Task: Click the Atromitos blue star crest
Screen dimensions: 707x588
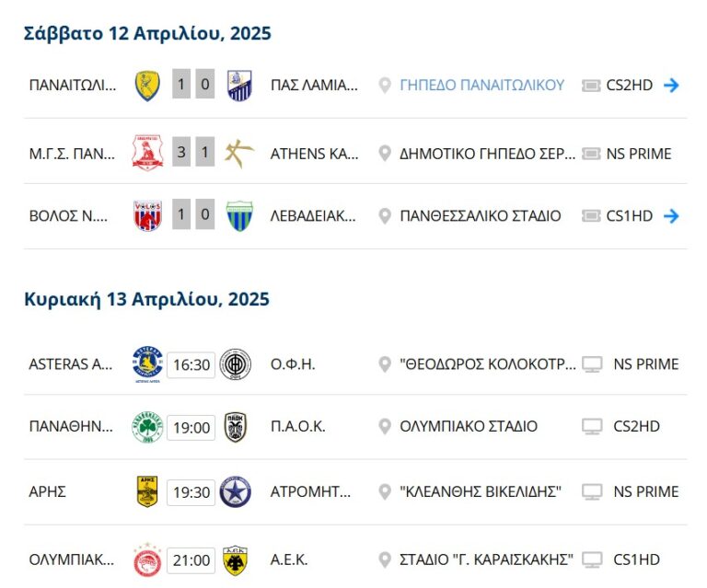Action: pyautogui.click(x=236, y=492)
